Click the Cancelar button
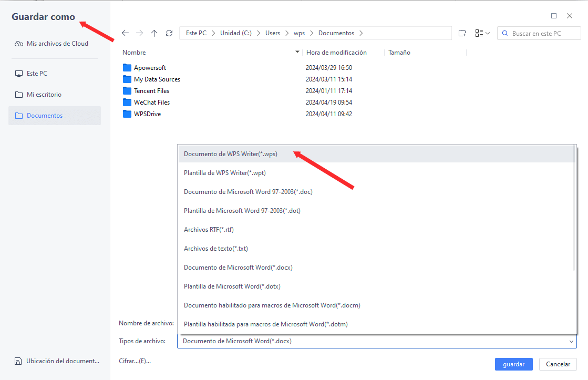 pos(558,364)
